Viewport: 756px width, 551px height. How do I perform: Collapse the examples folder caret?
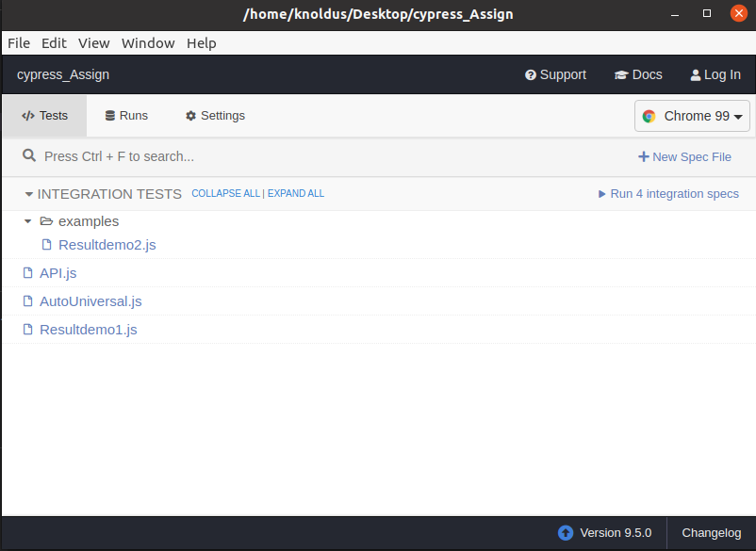[28, 221]
